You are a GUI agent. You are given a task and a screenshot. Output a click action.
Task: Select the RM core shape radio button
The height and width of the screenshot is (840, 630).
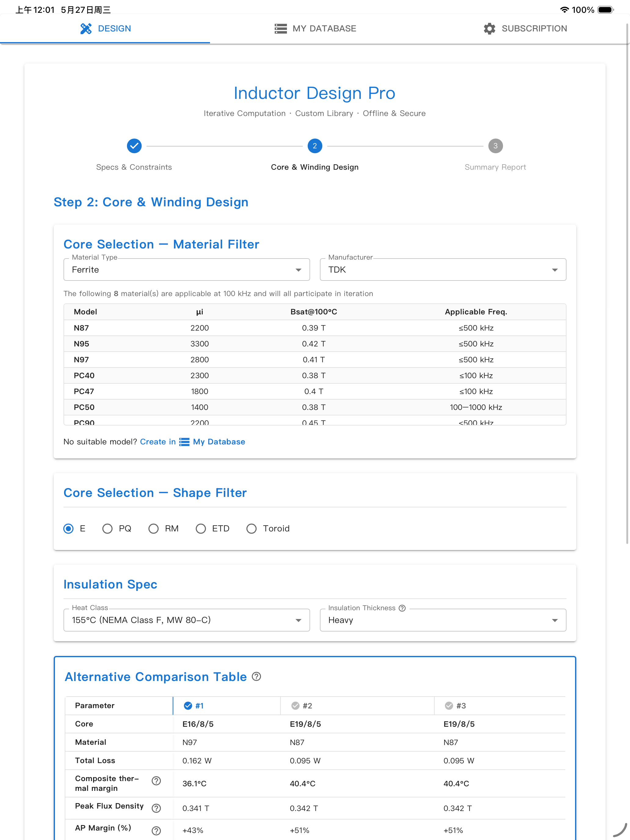154,529
